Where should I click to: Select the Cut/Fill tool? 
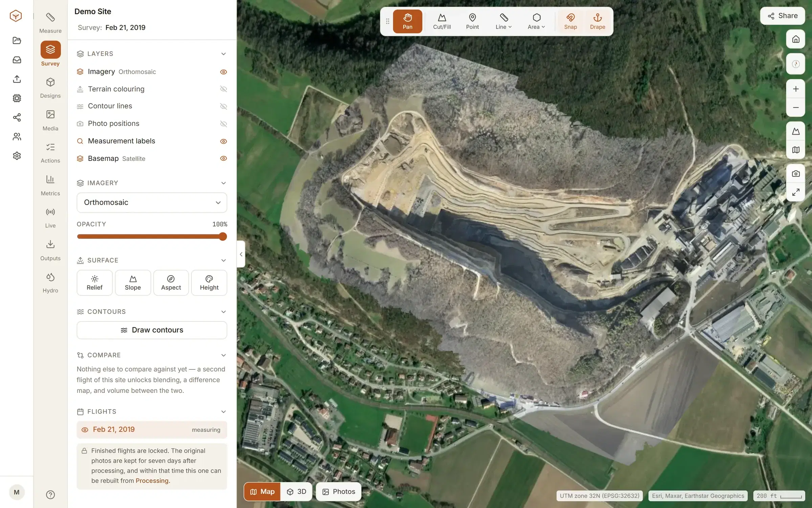pos(442,21)
